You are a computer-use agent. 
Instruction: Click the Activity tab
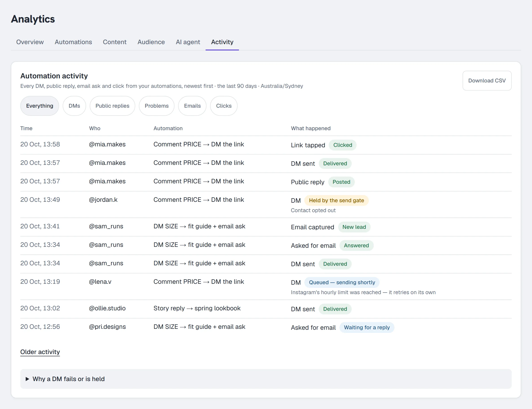click(222, 42)
